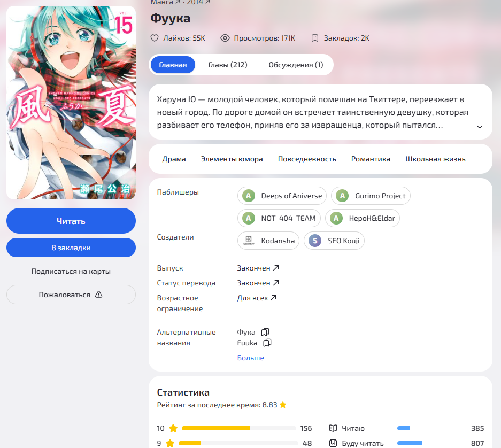Click the NOT_404_TEAM avatar icon

click(x=249, y=218)
